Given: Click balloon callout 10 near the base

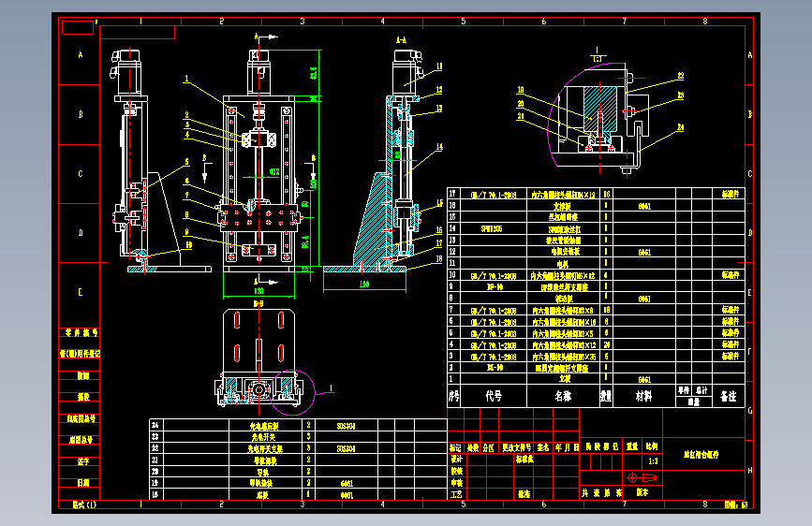Looking at the screenshot, I should point(189,245).
